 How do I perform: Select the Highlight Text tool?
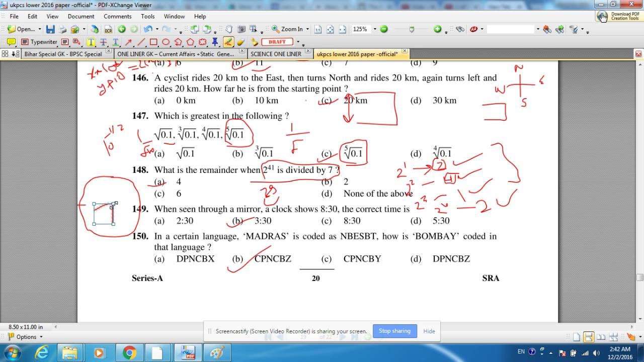pos(91,42)
